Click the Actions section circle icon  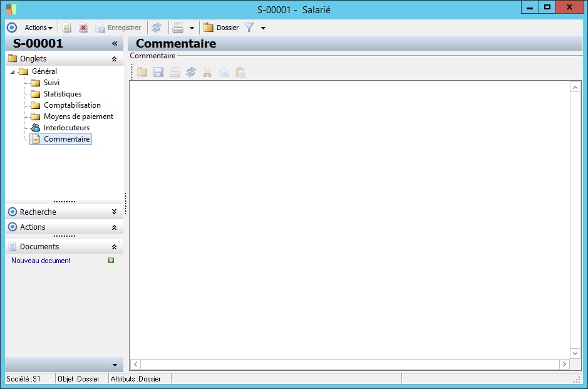click(x=13, y=227)
